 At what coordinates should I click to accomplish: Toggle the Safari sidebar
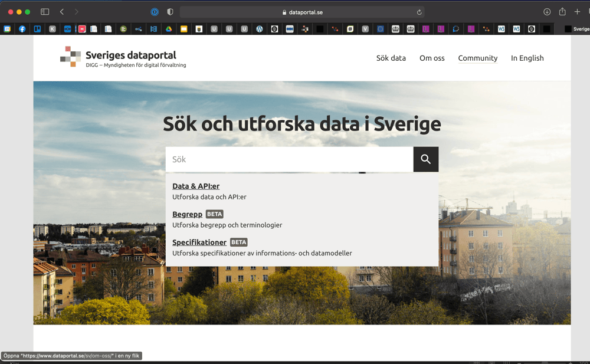click(x=45, y=12)
